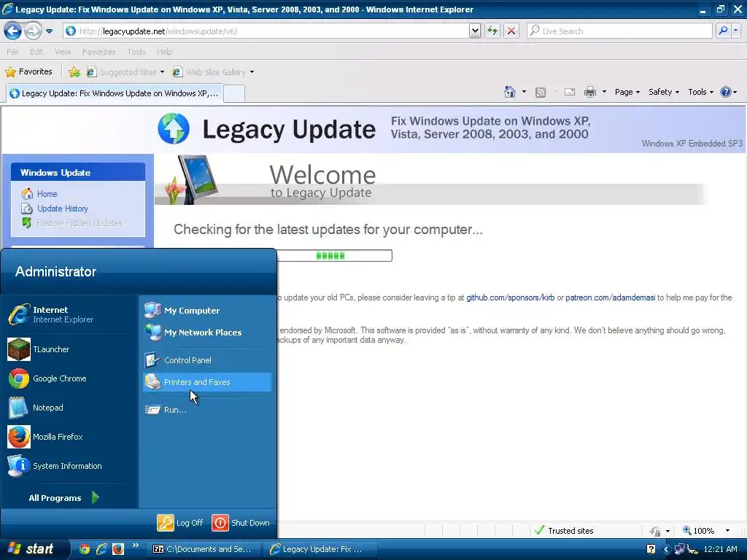The image size is (747, 560).
Task: Click the Legacy Update globe logo
Action: click(x=174, y=128)
